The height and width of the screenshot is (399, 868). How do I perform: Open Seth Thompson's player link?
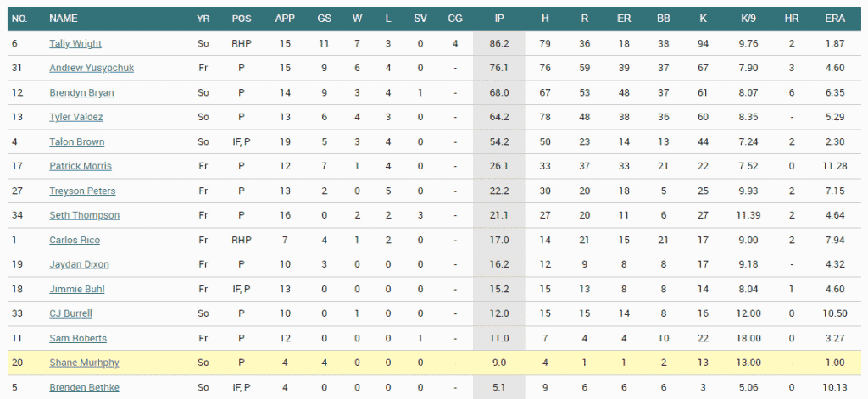coord(84,215)
